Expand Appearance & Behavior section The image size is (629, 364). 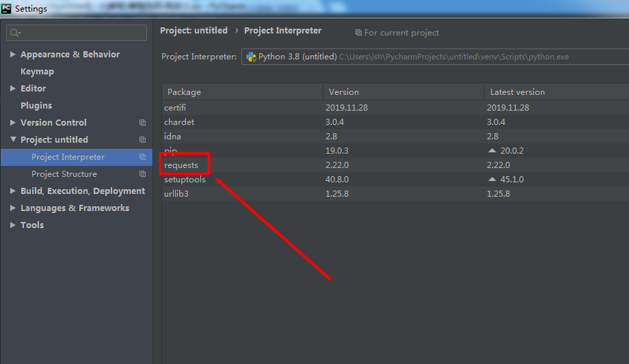tap(13, 54)
